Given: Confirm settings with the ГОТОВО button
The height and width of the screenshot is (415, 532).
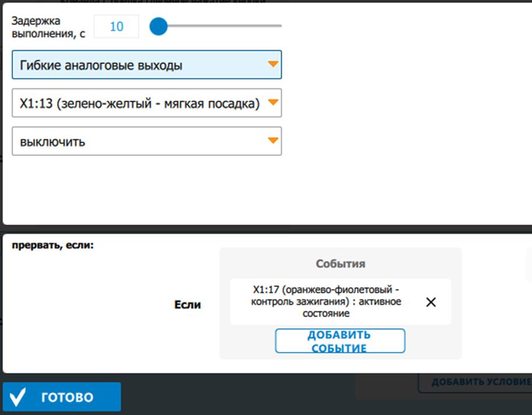Looking at the screenshot, I should 62,397.
